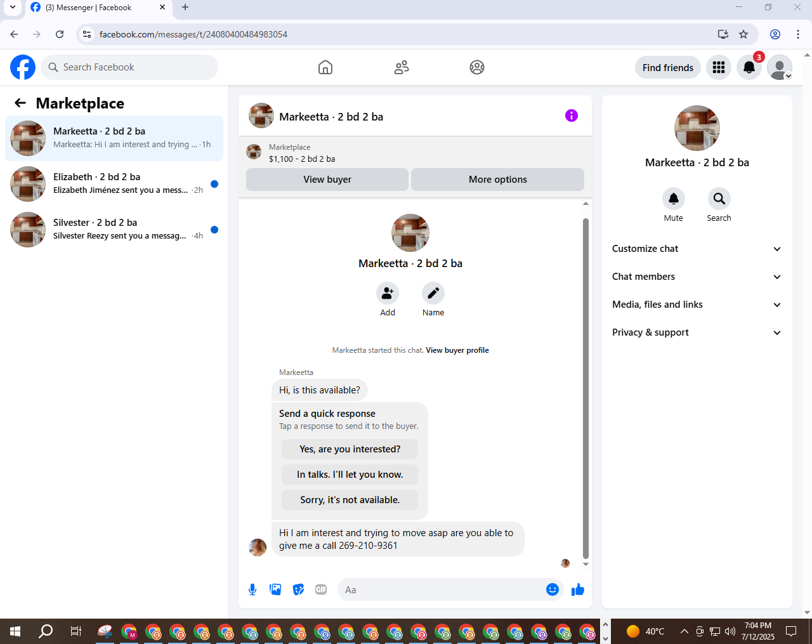812x644 pixels.
Task: Open the Silvester conversation in the list
Action: [x=114, y=230]
